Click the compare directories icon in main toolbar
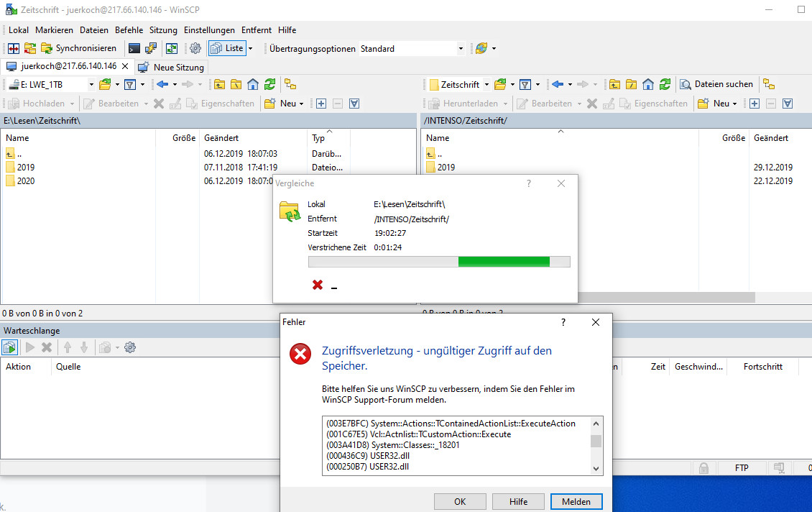This screenshot has height=512, width=812. pos(14,49)
